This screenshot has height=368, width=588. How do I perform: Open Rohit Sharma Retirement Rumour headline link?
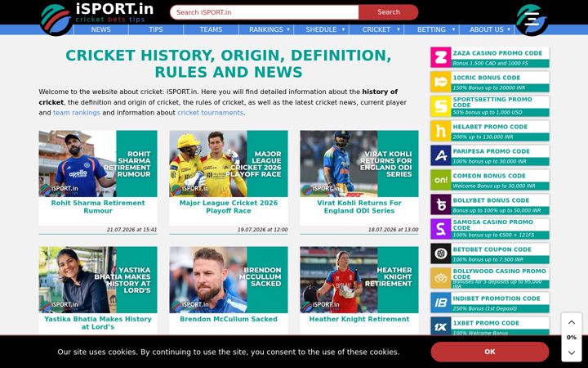tap(98, 207)
